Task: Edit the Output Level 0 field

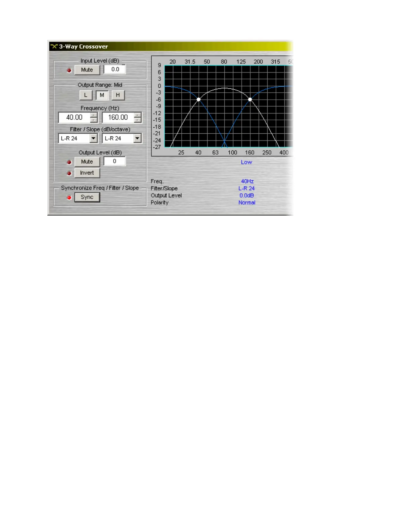Action: coord(115,161)
